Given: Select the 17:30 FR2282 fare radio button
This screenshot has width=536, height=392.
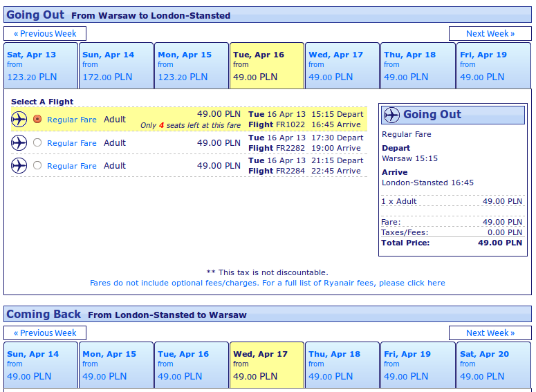Looking at the screenshot, I should (x=37, y=142).
